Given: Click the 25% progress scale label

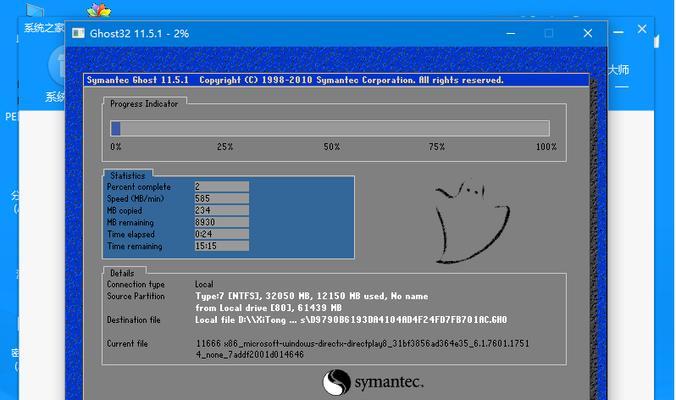Looking at the screenshot, I should pos(225,147).
